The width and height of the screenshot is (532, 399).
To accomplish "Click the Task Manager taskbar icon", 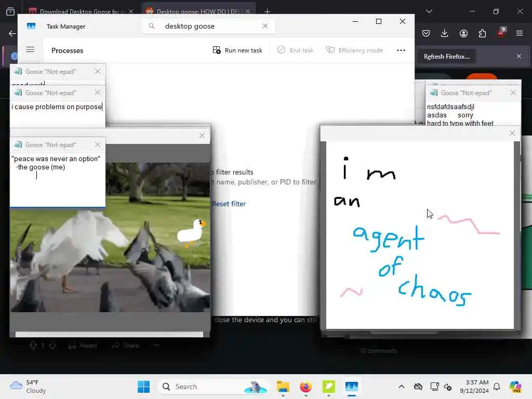I will pos(352,387).
